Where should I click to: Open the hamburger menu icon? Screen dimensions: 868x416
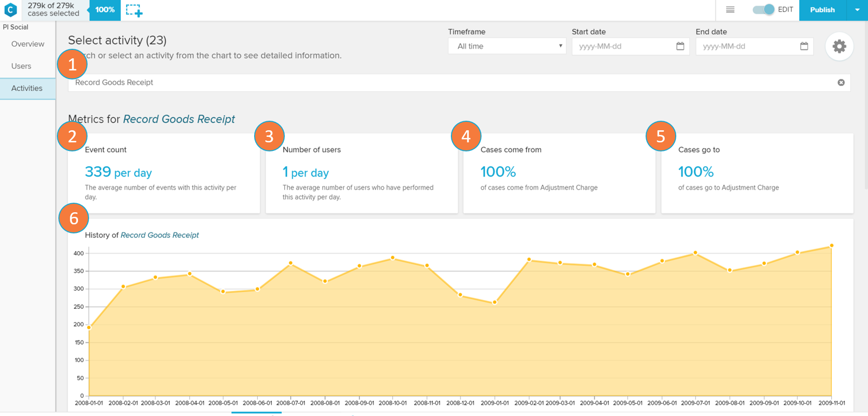click(x=730, y=10)
